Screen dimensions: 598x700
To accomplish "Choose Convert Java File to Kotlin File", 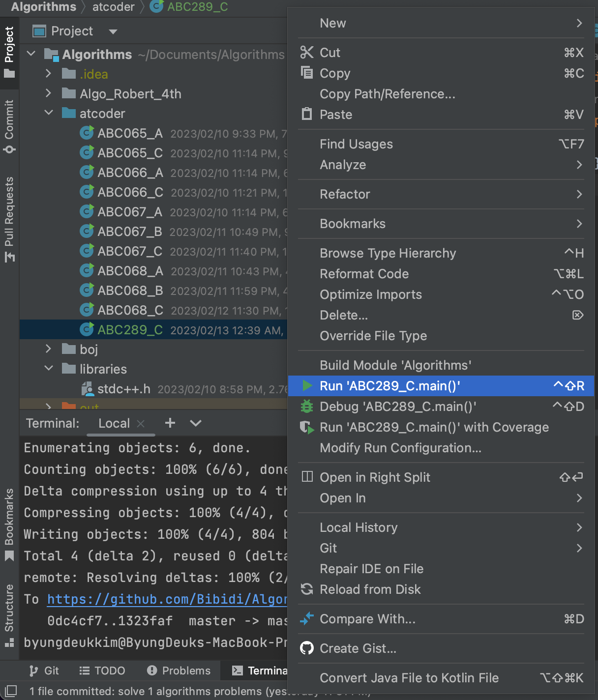I will tap(441, 678).
